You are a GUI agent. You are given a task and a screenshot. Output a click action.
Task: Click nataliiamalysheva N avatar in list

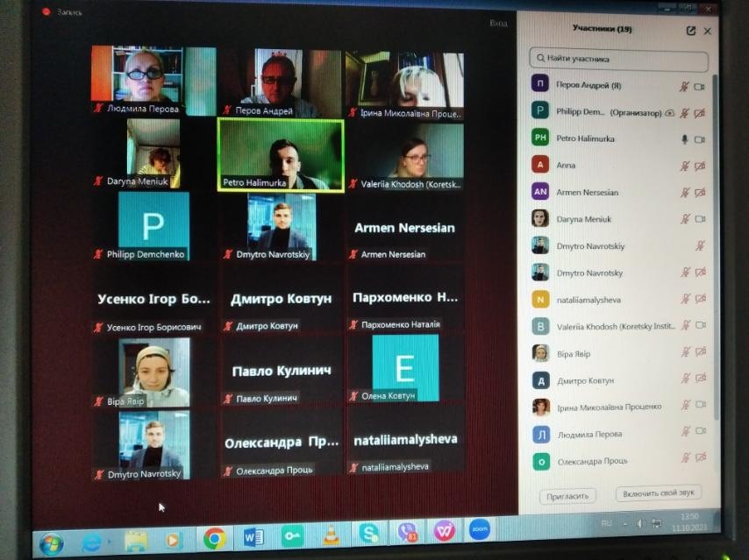tap(540, 300)
